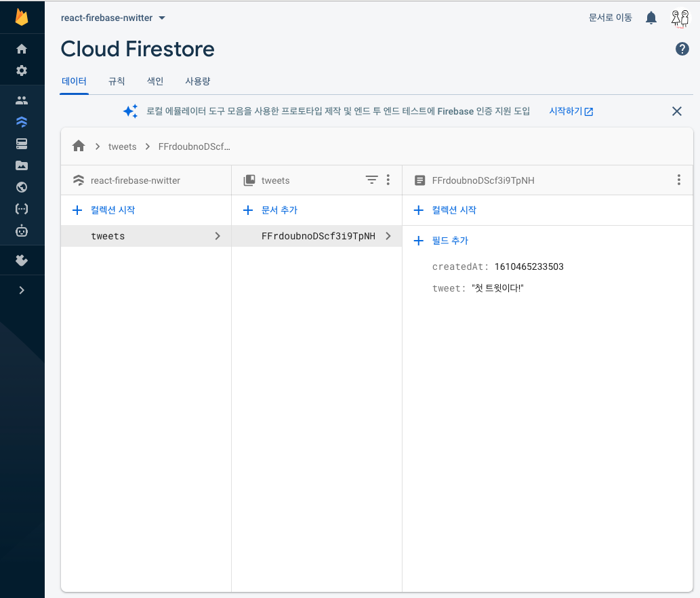Select tweets collection row
The image size is (700, 598).
tap(146, 236)
